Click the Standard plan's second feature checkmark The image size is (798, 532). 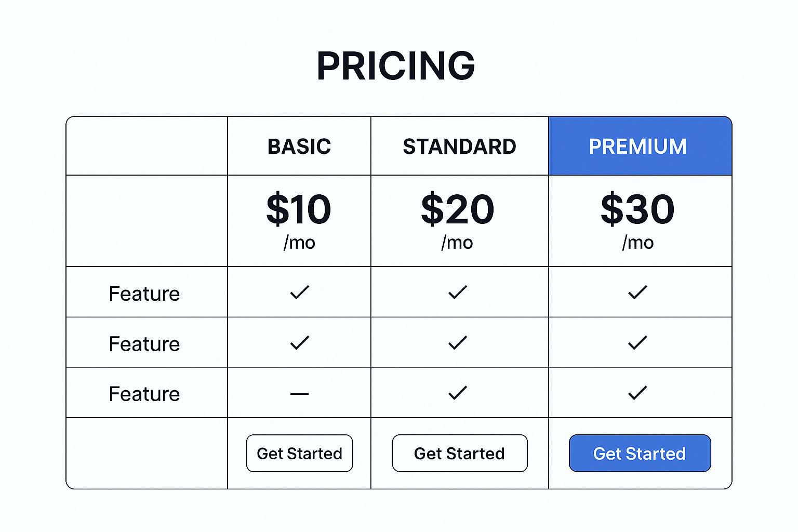[458, 343]
